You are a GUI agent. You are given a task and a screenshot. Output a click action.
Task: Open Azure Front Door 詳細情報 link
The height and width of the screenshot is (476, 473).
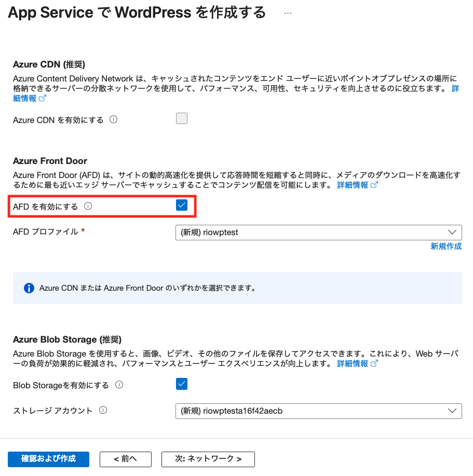tap(357, 185)
